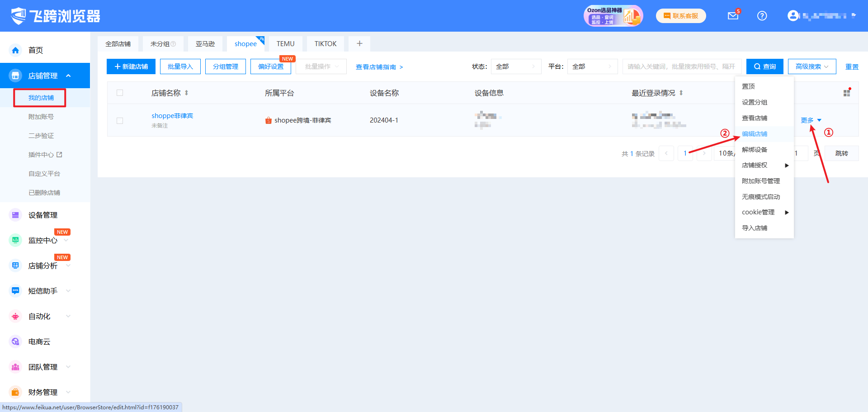Viewport: 868px width, 412px height.
Task: Click the help question mark icon
Action: click(x=762, y=16)
